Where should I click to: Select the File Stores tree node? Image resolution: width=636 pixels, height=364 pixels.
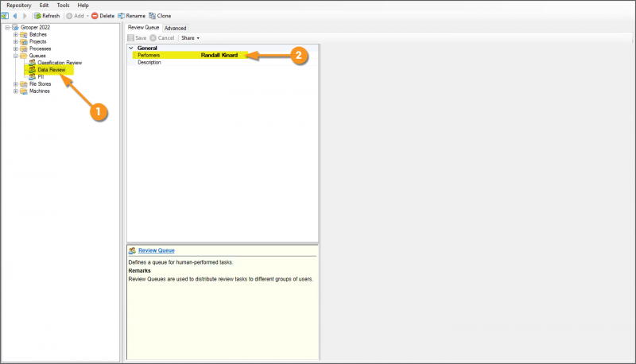click(x=41, y=84)
